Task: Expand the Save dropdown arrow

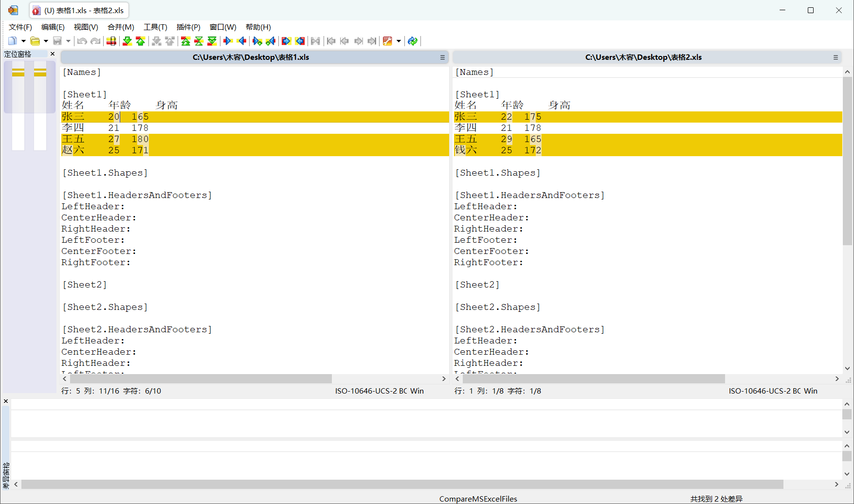Action: (x=68, y=41)
